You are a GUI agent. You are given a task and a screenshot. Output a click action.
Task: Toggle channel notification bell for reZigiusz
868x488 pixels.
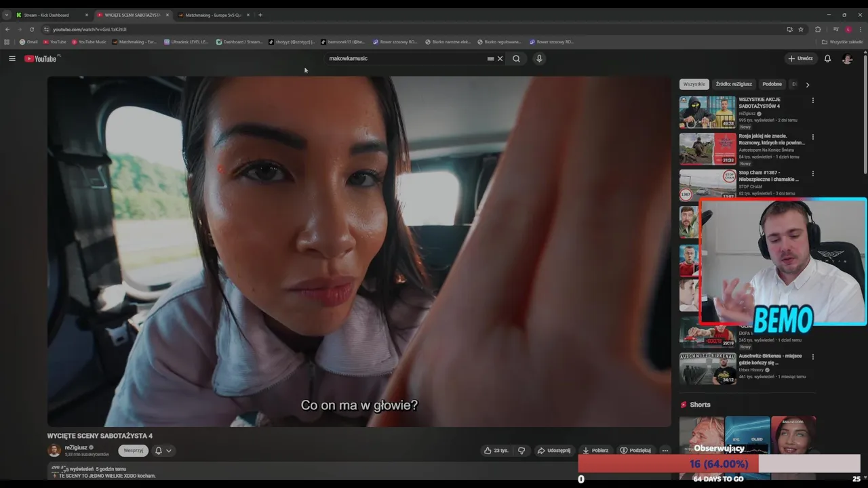point(159,451)
